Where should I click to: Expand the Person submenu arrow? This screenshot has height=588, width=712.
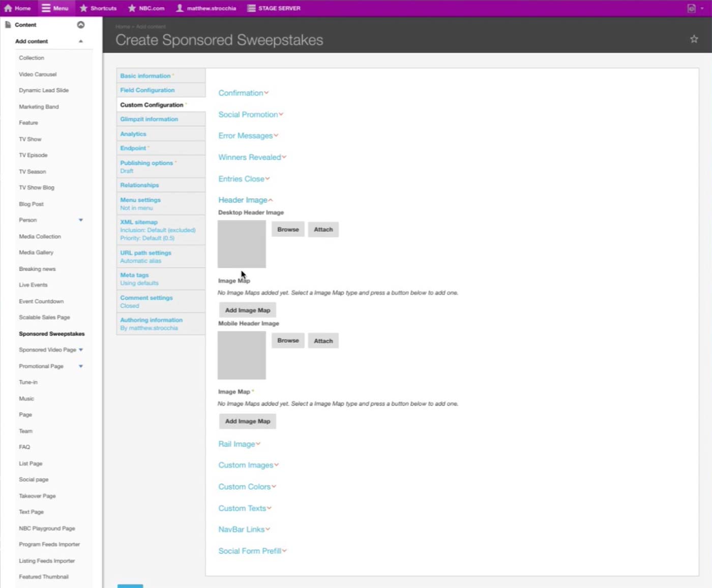(80, 220)
